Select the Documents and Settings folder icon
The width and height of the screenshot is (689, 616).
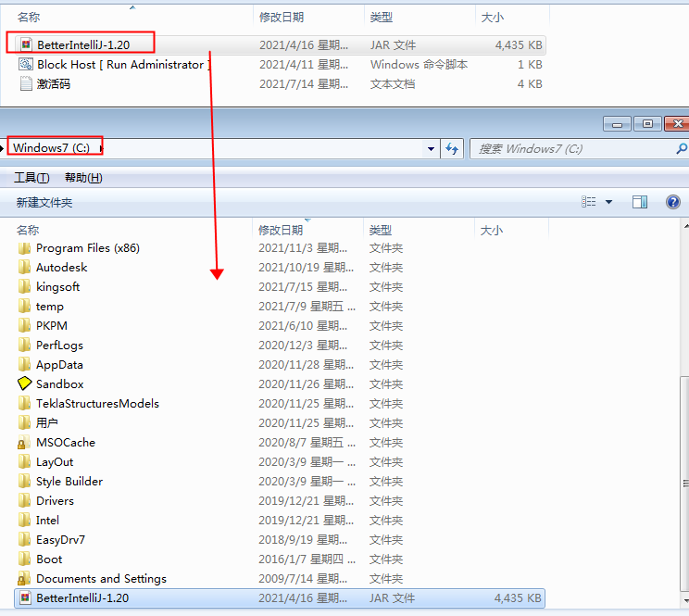(25, 579)
